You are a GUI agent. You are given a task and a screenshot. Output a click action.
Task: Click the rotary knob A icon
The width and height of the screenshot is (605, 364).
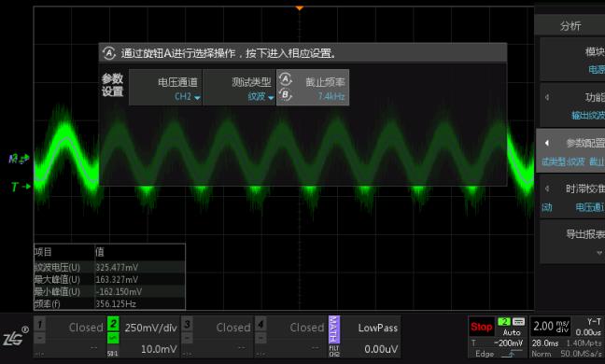[285, 79]
